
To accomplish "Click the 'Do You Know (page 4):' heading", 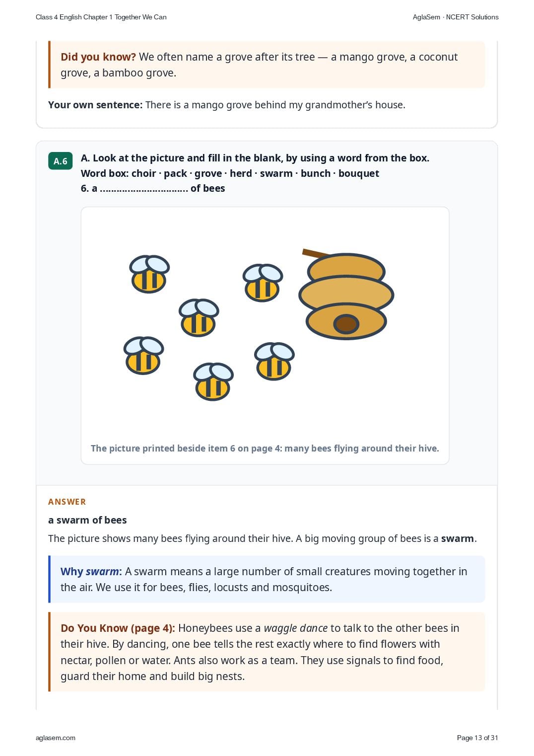I will [x=118, y=628].
